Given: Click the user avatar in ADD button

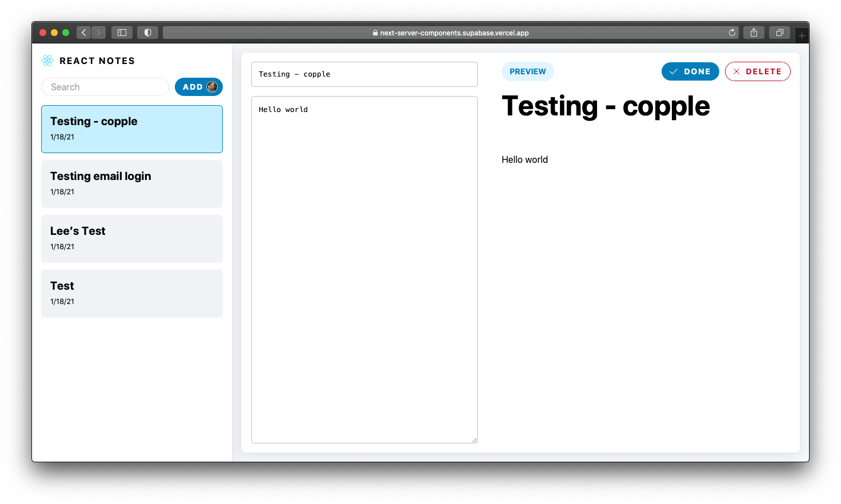Looking at the screenshot, I should tap(212, 87).
